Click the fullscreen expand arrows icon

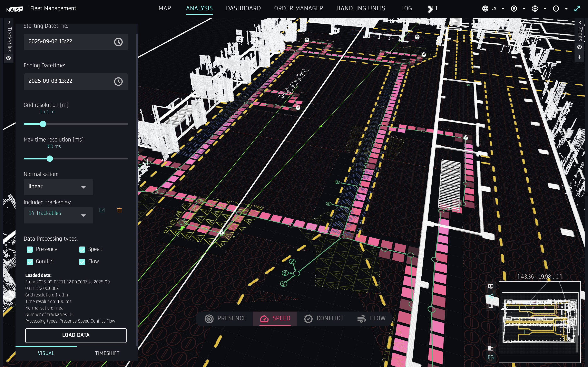pos(577,9)
